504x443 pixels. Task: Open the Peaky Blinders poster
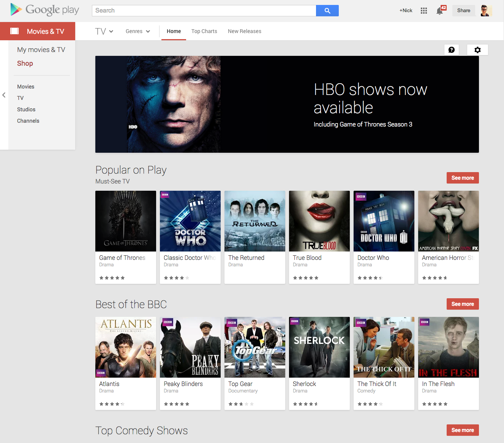(190, 347)
